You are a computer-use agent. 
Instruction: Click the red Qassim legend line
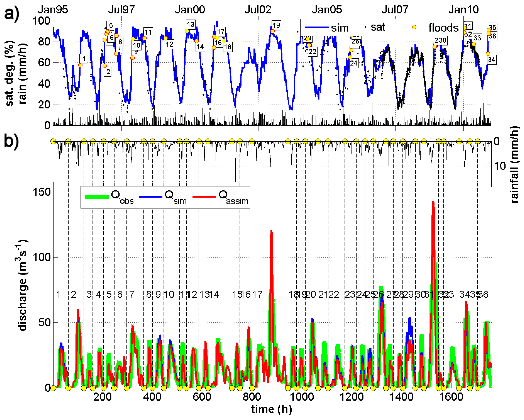point(204,197)
